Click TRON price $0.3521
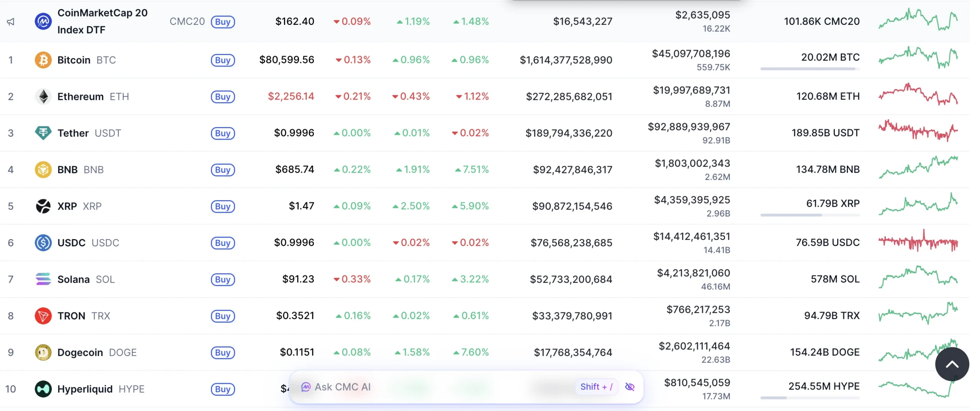 click(295, 315)
